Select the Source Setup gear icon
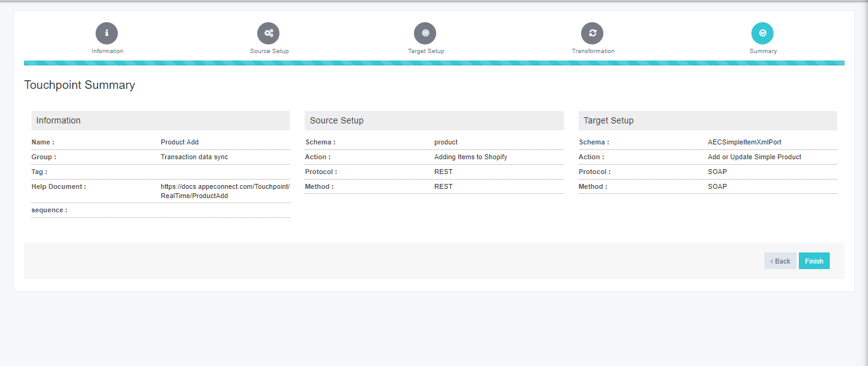The width and height of the screenshot is (868, 366). (268, 33)
